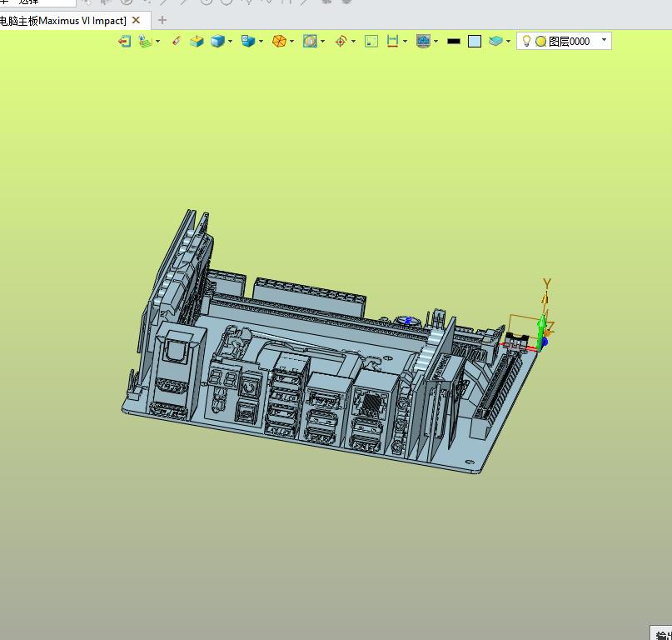Click the monitor display settings icon

pyautogui.click(x=423, y=41)
